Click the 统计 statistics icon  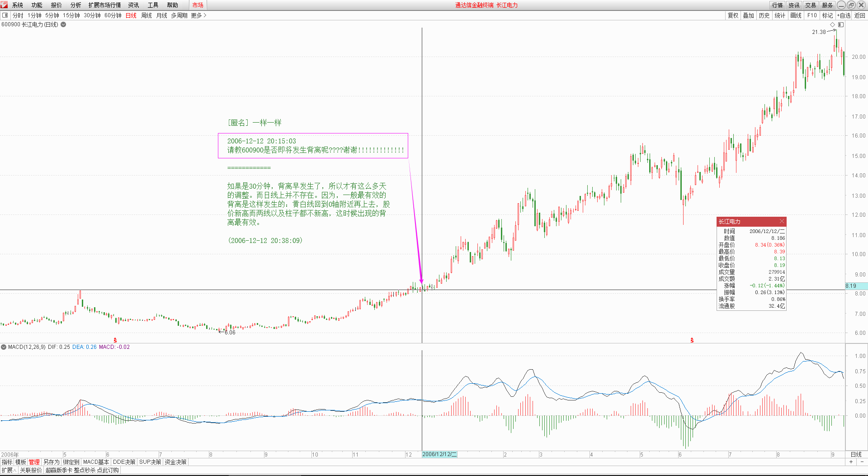tap(780, 15)
